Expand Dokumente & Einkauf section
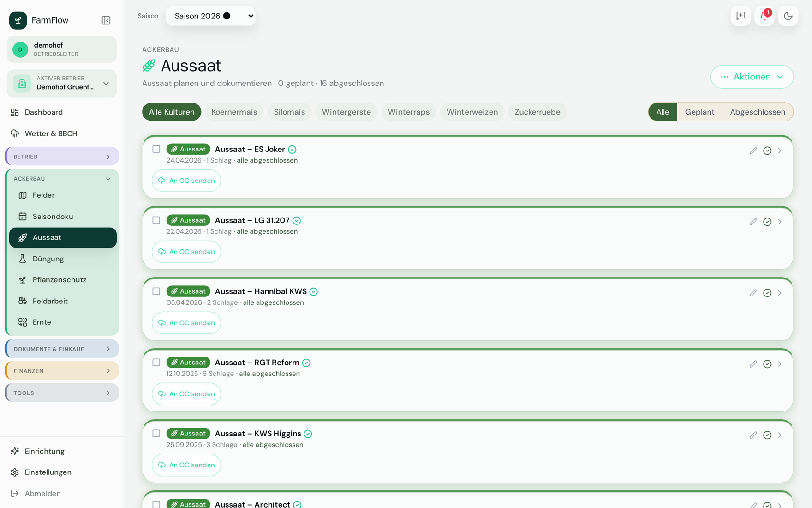The width and height of the screenshot is (812, 508). [x=62, y=349]
